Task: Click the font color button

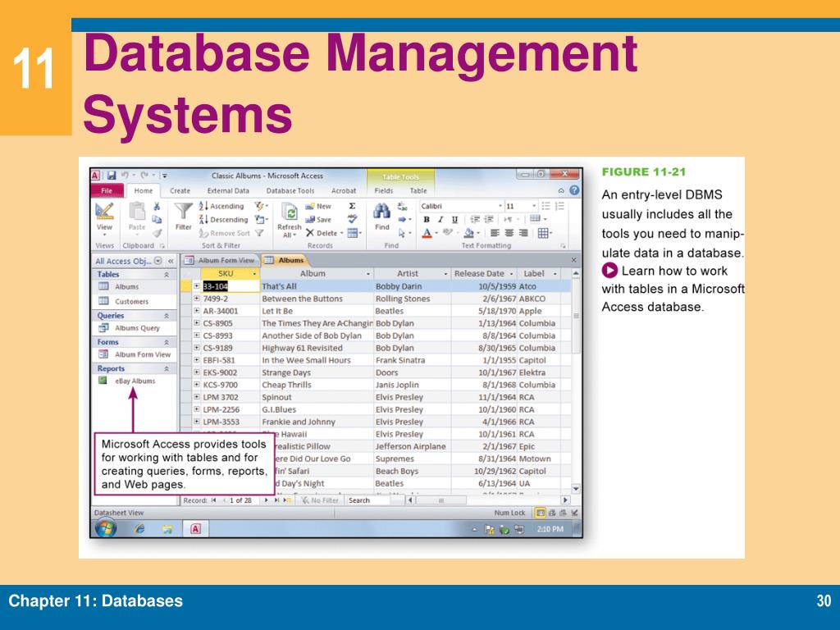Action: (427, 233)
